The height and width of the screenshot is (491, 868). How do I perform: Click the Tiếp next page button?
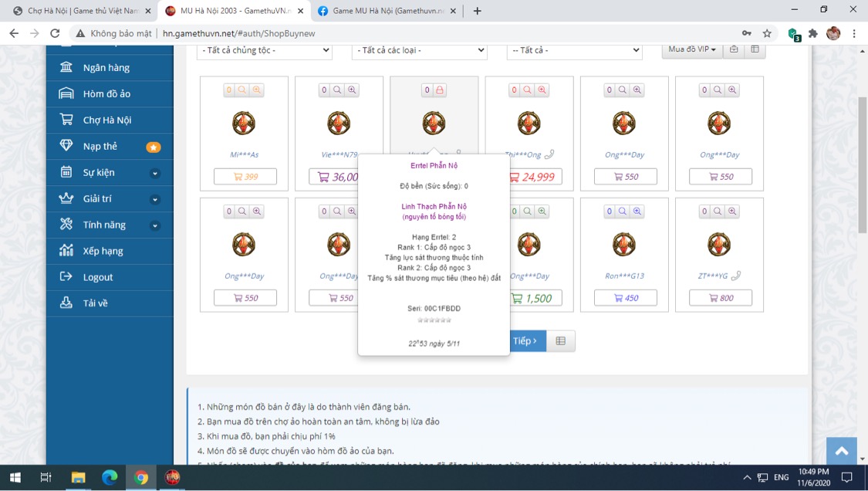tap(526, 341)
